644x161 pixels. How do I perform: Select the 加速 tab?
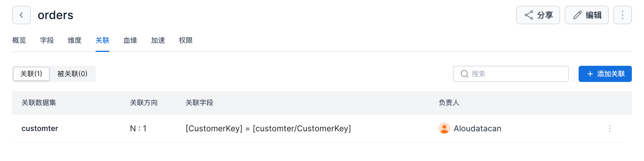tap(158, 40)
